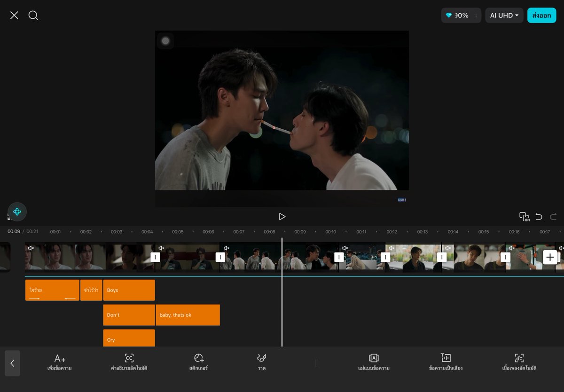Open เนื้อเพลงอัตโนมัติ auto lyrics tool

pyautogui.click(x=519, y=362)
